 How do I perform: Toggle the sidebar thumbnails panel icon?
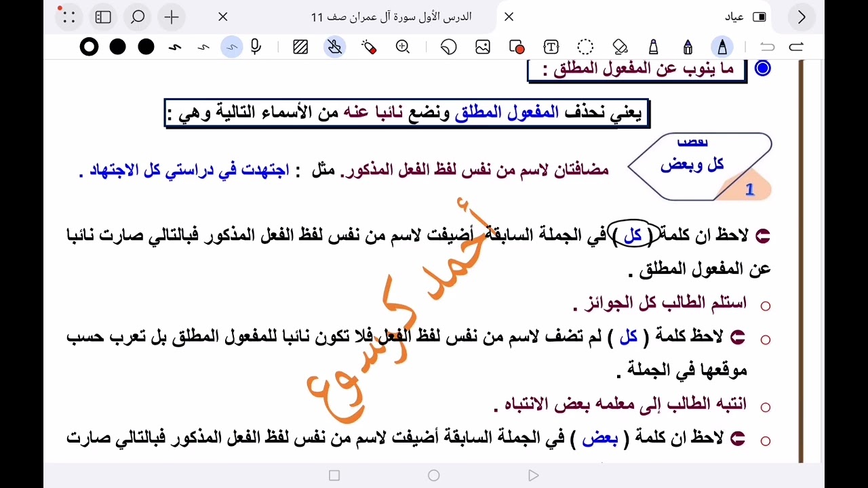(x=103, y=18)
